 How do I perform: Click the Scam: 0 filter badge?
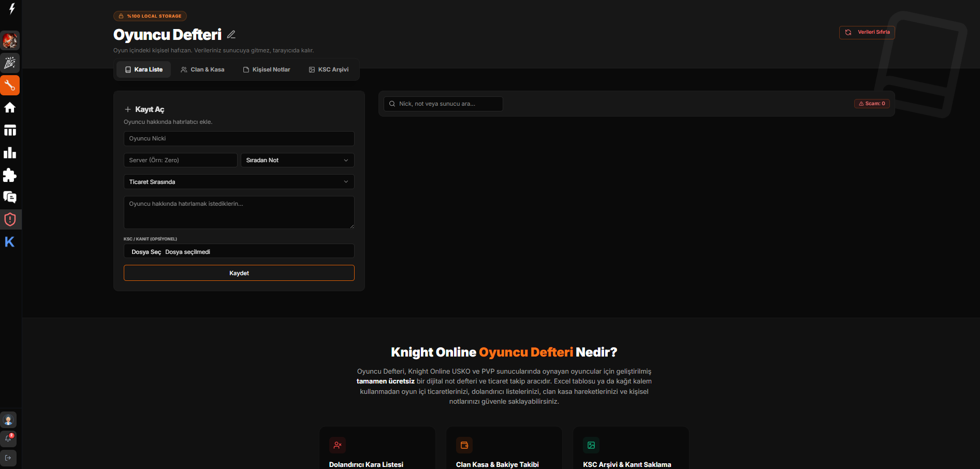872,104
